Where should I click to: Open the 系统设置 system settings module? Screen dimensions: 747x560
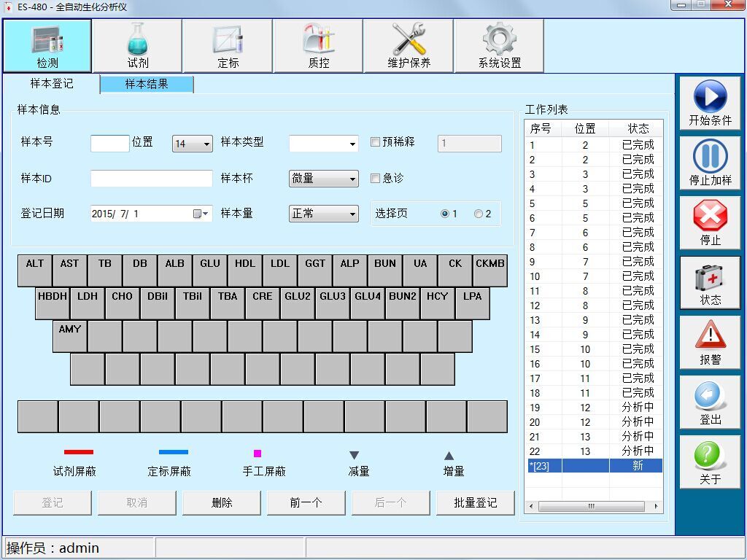pos(499,46)
